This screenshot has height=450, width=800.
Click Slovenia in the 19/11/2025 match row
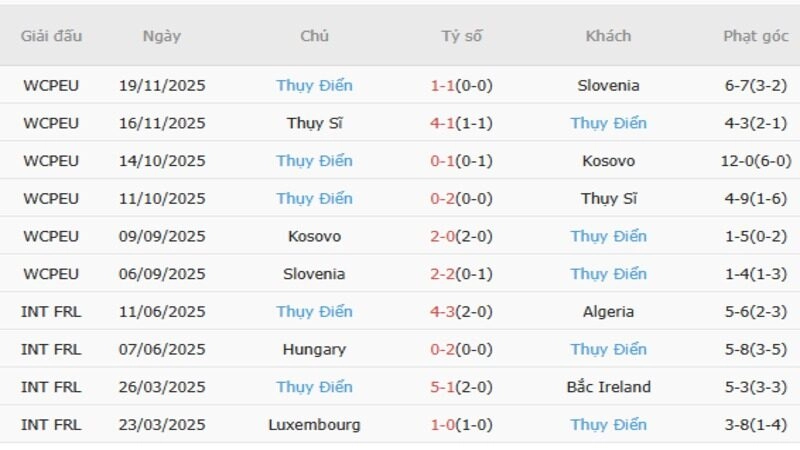click(x=608, y=86)
